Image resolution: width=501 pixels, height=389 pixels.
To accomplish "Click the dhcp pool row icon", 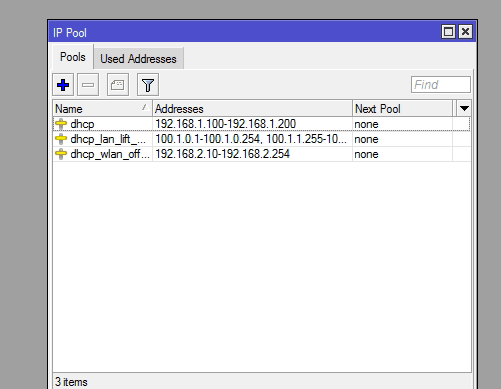I will tap(61, 124).
